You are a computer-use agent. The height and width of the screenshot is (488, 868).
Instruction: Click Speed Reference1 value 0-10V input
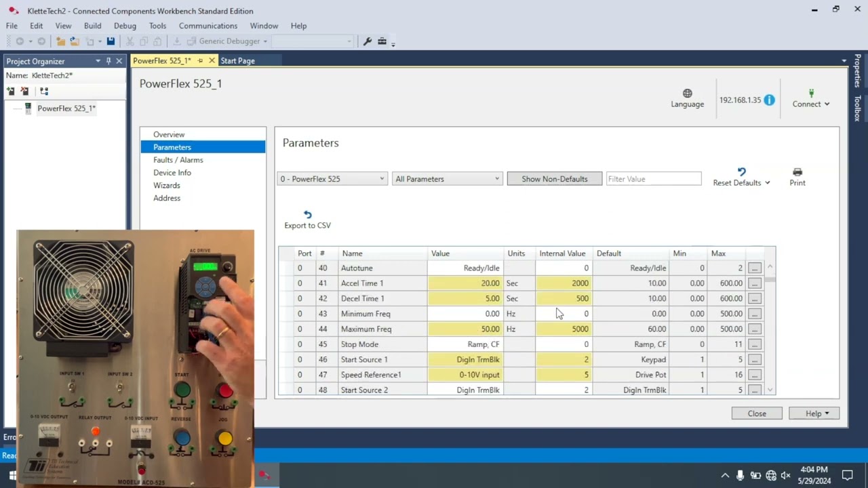pos(465,375)
